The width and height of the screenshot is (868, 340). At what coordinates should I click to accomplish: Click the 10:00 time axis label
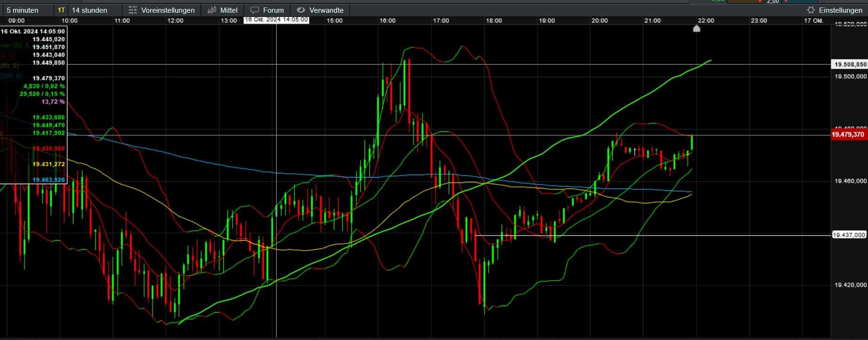69,21
